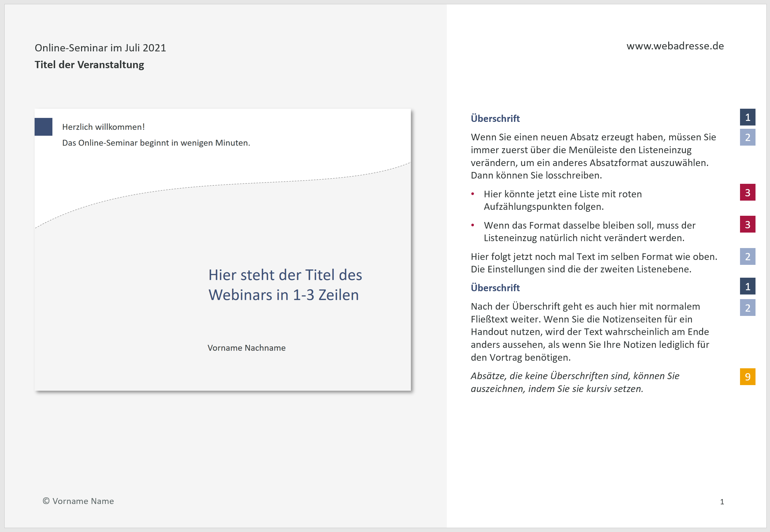Click italic paragraph 'Absätze, die keine Überschriften sind'
The height and width of the screenshot is (532, 770).
[575, 382]
